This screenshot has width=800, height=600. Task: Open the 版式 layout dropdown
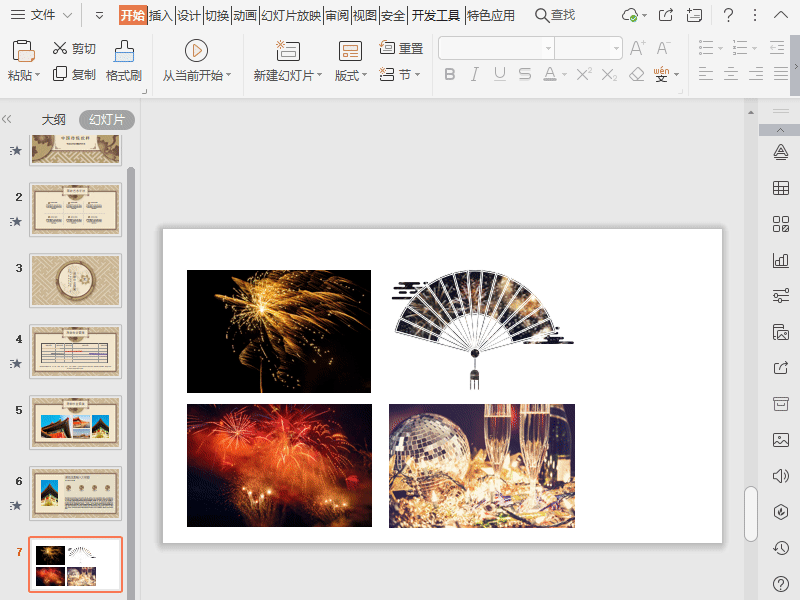(351, 75)
